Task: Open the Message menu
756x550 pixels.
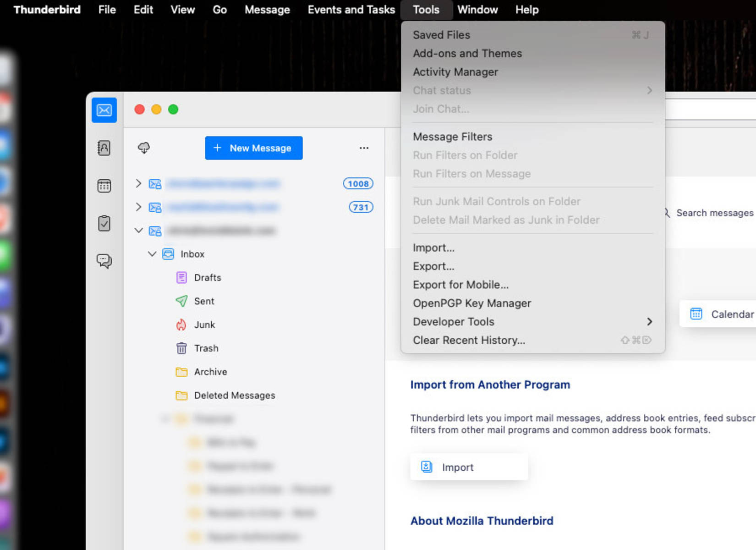Action: click(x=267, y=10)
